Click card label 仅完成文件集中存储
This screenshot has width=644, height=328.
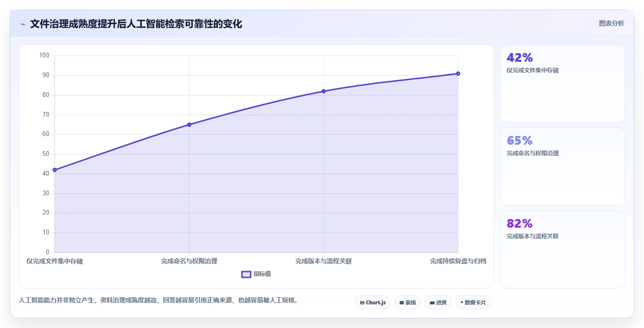pyautogui.click(x=533, y=70)
